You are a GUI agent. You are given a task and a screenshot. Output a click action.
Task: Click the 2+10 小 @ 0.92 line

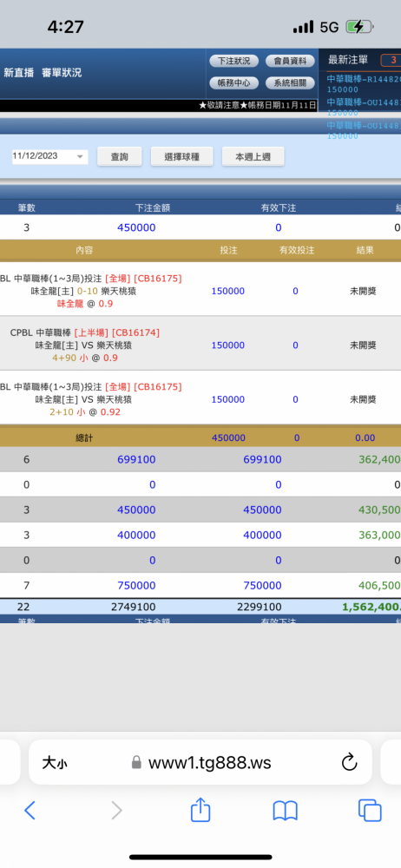click(x=85, y=412)
